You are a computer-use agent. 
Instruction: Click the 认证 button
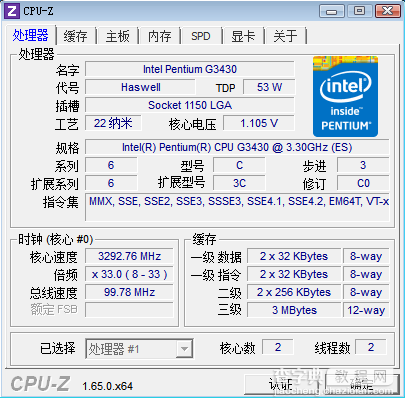(x=281, y=385)
